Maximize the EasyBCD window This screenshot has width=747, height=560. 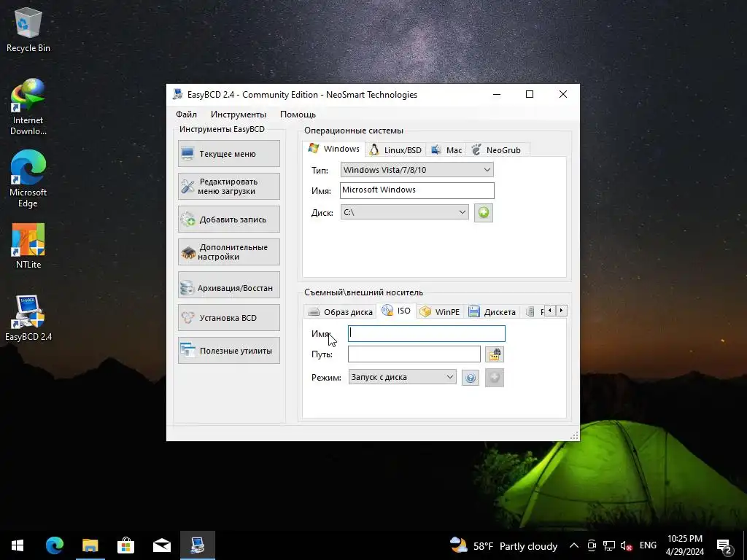530,94
